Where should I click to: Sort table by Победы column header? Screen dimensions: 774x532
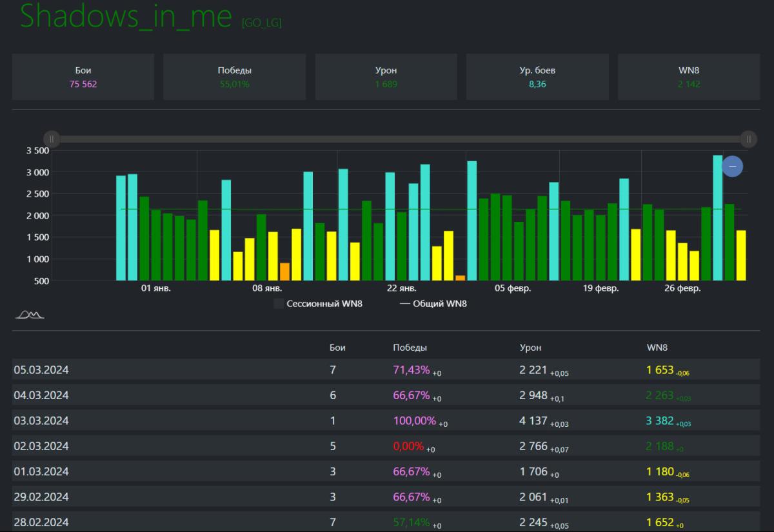410,348
